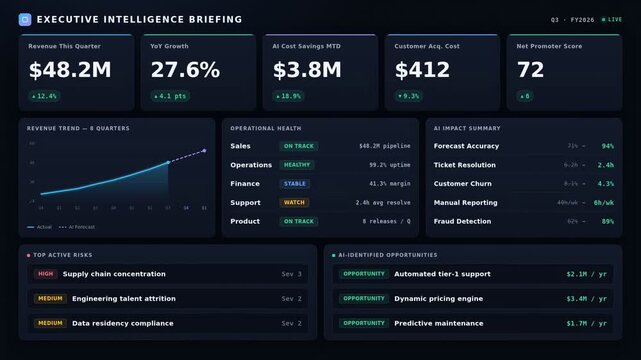Click the 89% fraud detection value
The image size is (641, 360).
(x=607, y=221)
